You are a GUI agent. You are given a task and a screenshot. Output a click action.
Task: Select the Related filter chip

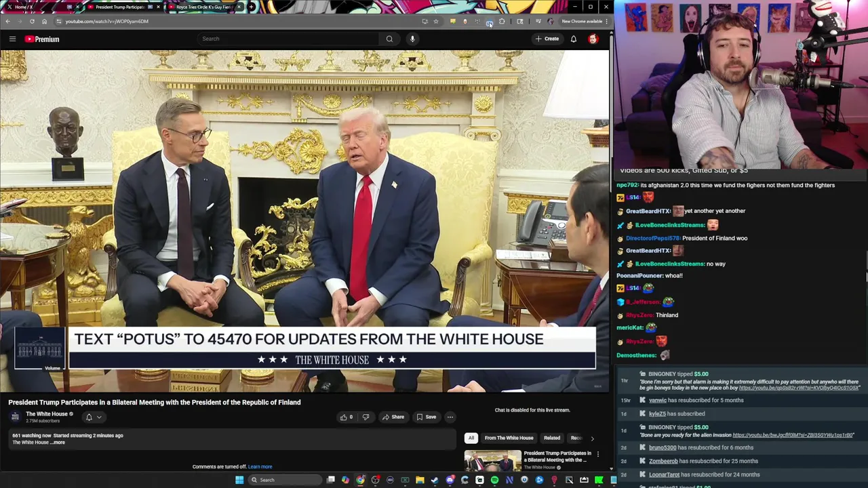552,438
